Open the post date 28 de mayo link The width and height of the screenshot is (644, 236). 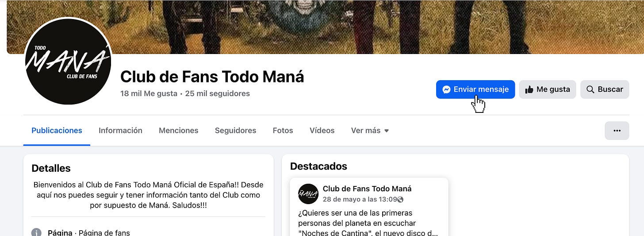(x=360, y=200)
